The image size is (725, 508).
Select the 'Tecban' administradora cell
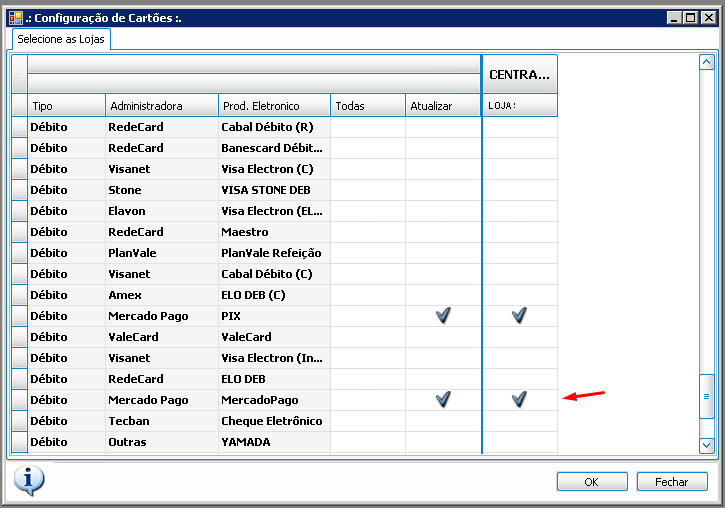click(161, 421)
